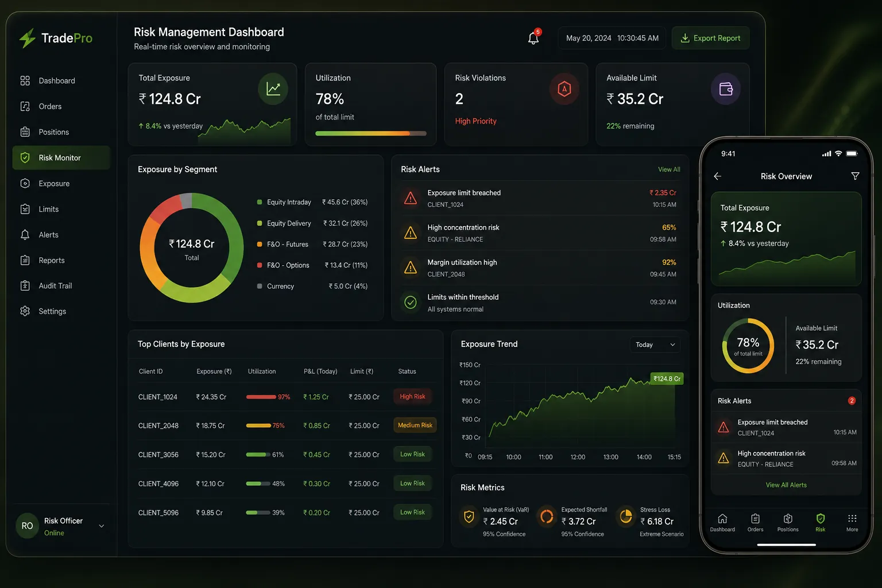The image size is (882, 588).
Task: Click the Exposure hexagon icon in sidebar
Action: pos(25,183)
